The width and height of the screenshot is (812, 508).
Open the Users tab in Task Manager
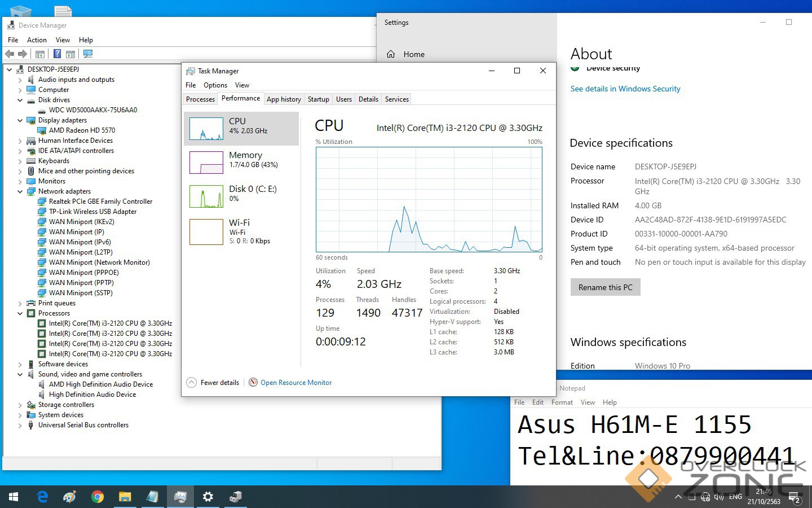[x=343, y=99]
